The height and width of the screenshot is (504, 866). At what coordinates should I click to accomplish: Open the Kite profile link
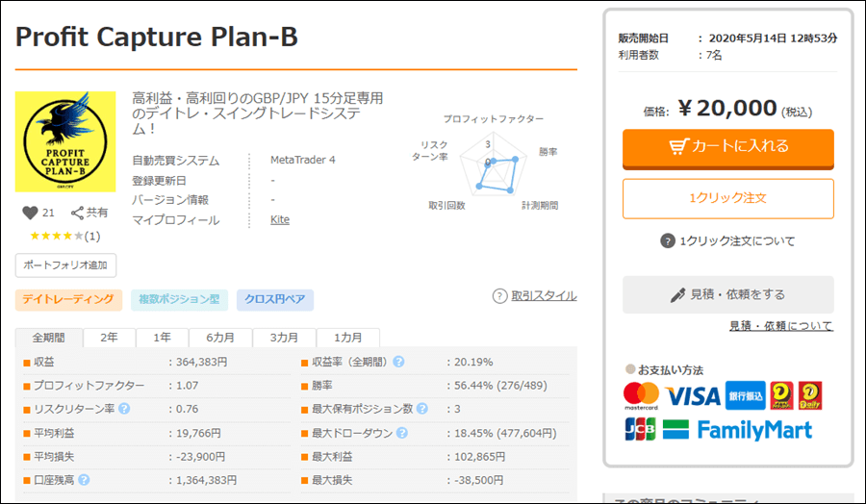(280, 220)
